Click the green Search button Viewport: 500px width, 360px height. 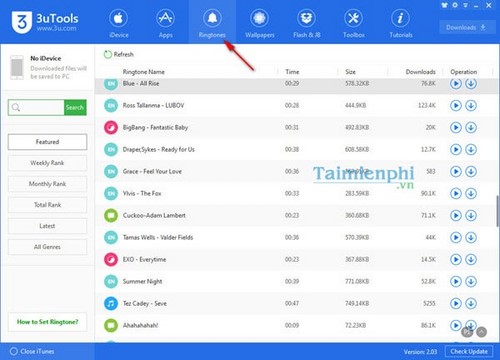pos(75,107)
